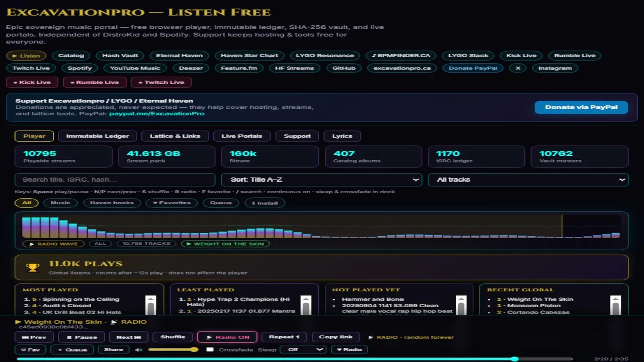Select the Queue filter pill
644x362 pixels.
(221, 203)
